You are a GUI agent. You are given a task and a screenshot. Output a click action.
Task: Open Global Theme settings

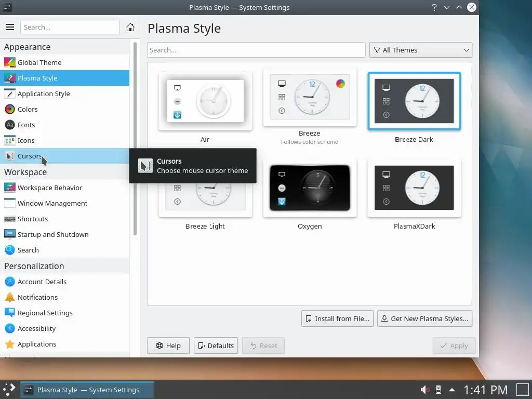64,62
